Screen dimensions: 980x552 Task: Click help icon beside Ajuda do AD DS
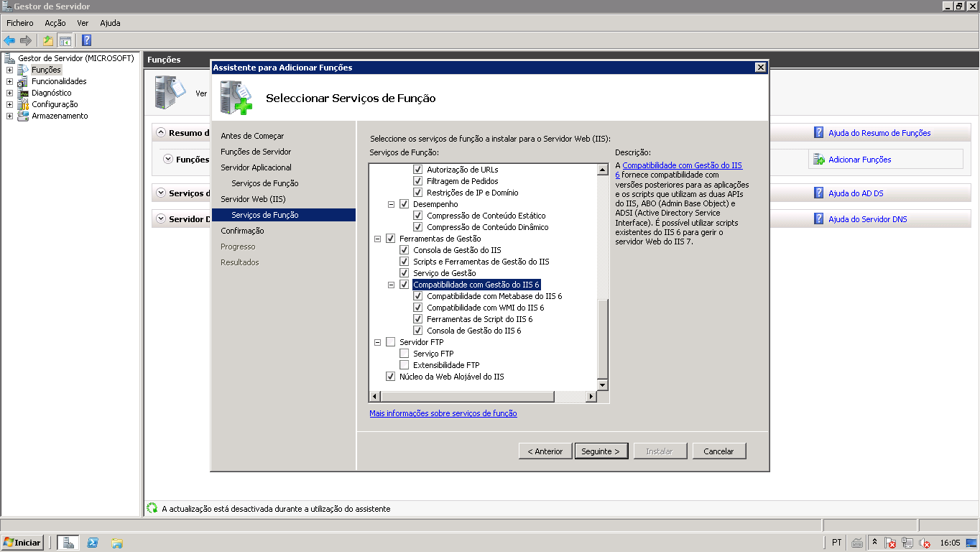point(818,193)
